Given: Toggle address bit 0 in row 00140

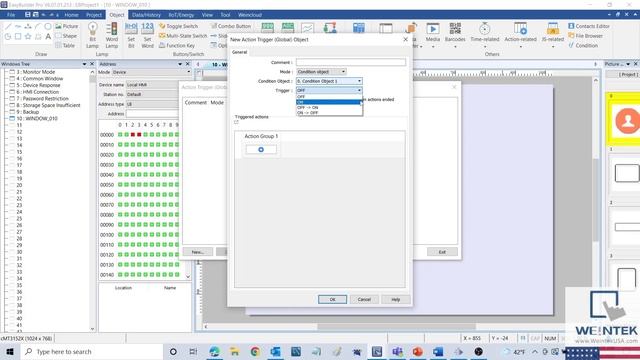Looking at the screenshot, I should click(120, 275).
